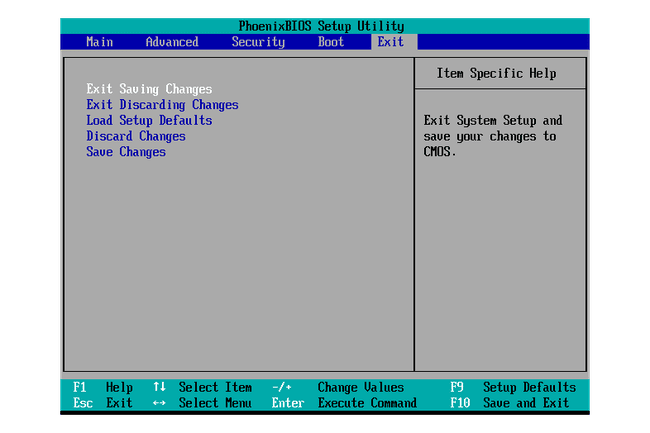Screen dimensions: 650x433
Task: Click the help text about saving to CMOS
Action: (493, 136)
